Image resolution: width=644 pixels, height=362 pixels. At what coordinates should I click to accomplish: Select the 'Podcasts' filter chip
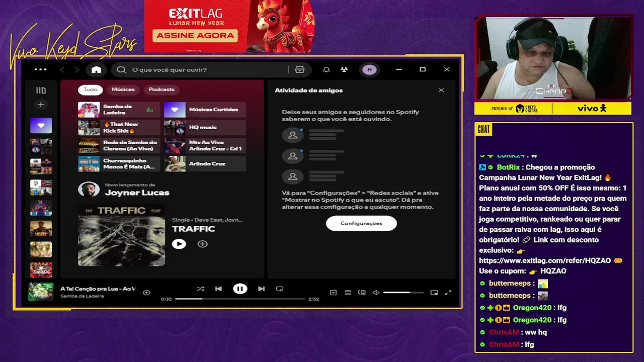[x=162, y=89]
